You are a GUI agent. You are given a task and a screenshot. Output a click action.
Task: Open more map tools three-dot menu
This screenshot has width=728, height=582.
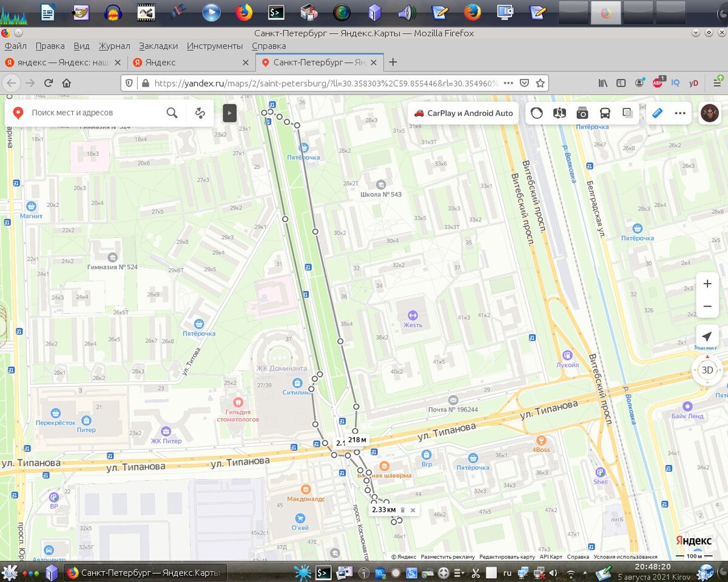tap(680, 113)
